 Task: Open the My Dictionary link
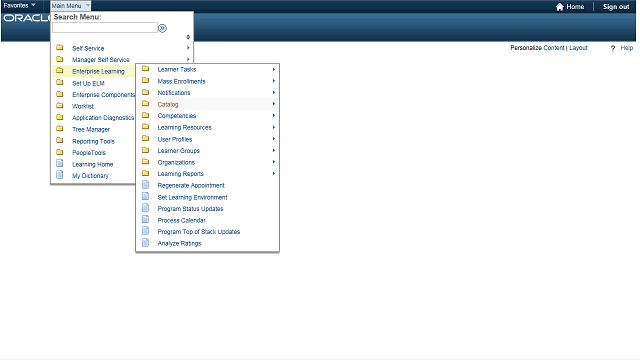click(x=90, y=176)
